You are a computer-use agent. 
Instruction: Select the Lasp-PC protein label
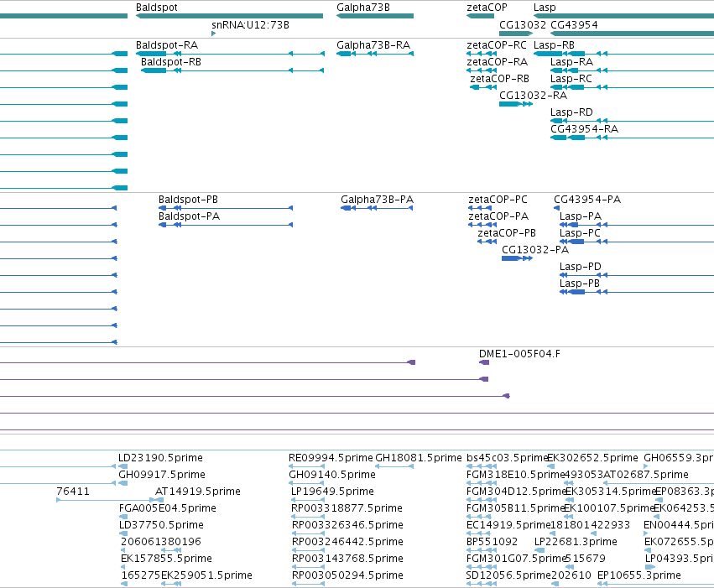pyautogui.click(x=580, y=233)
